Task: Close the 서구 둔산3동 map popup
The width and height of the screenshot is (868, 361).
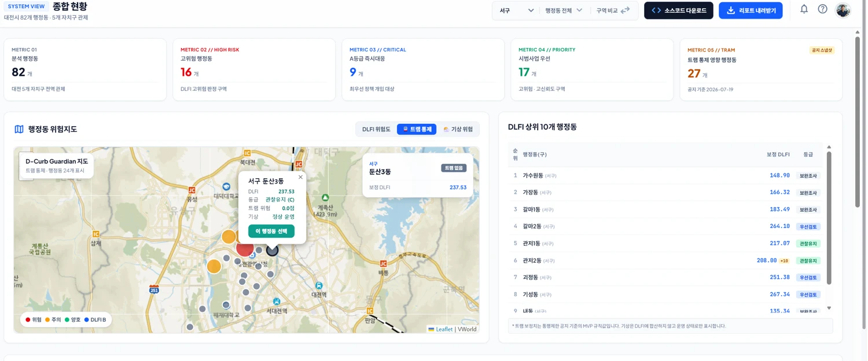Action: (300, 177)
